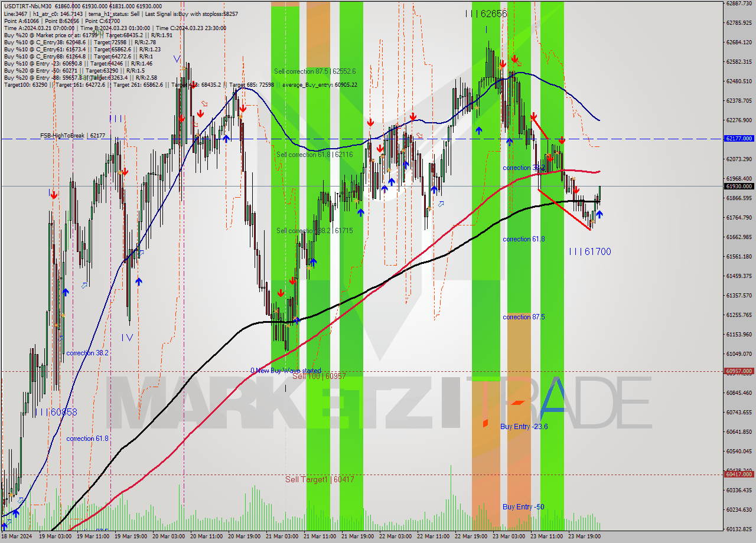Click the 21 Mar 03:00 time label
This screenshot has height=543, width=756.
282,537
